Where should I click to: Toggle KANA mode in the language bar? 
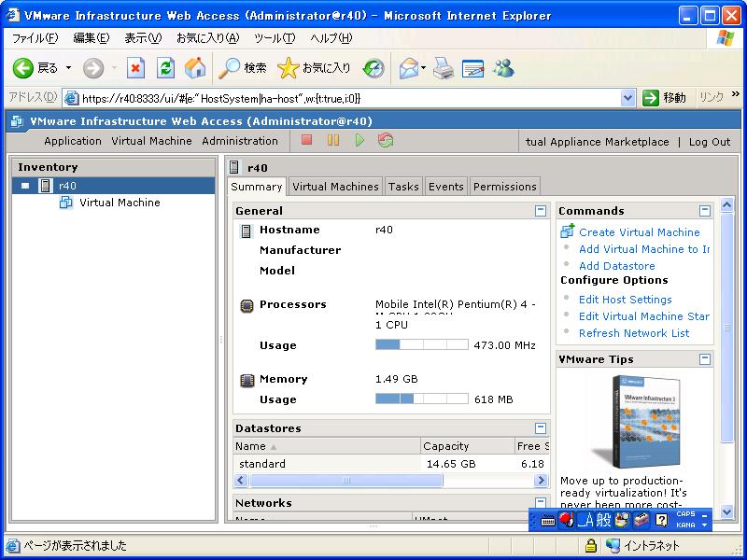click(685, 525)
